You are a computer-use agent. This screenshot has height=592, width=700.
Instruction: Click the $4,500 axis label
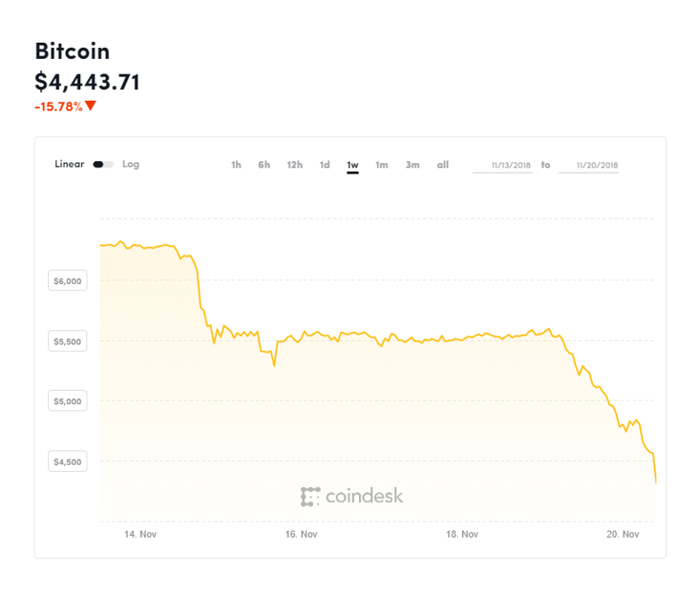[x=68, y=462]
